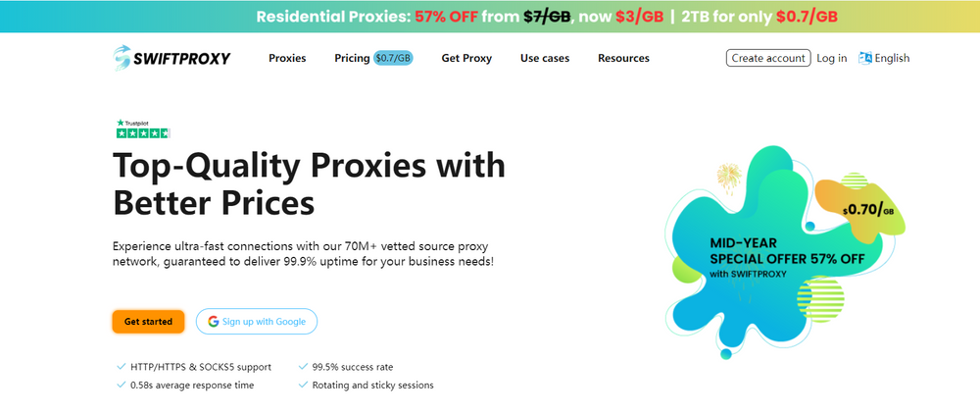980x412 pixels.
Task: Click Sign up with Google
Action: click(x=257, y=321)
